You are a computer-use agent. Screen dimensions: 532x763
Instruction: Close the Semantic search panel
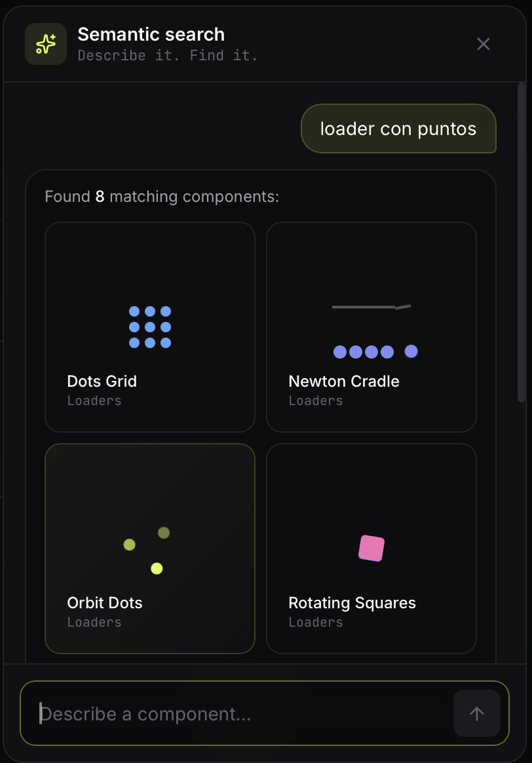(484, 45)
